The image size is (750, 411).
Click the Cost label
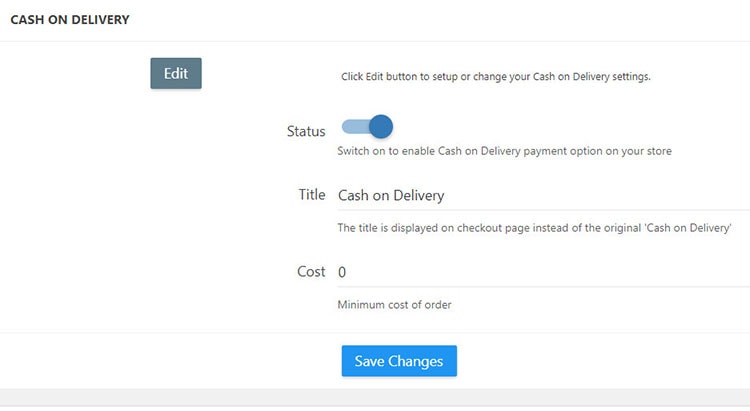(x=310, y=272)
